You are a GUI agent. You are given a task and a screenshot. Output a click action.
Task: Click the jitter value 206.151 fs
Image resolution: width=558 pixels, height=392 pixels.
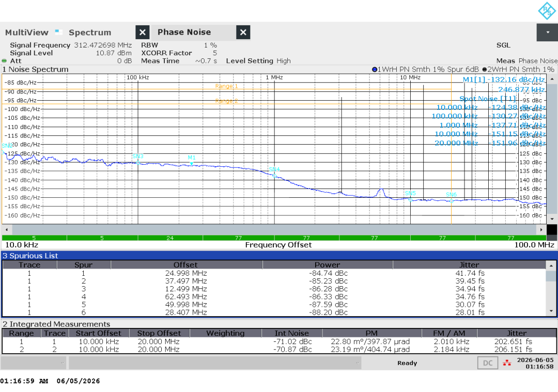point(513,349)
